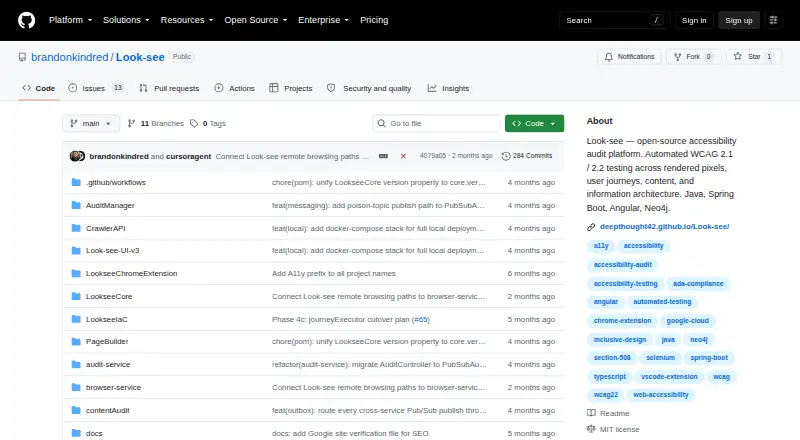
Task: Click the Notifications bell icon
Action: pos(609,57)
